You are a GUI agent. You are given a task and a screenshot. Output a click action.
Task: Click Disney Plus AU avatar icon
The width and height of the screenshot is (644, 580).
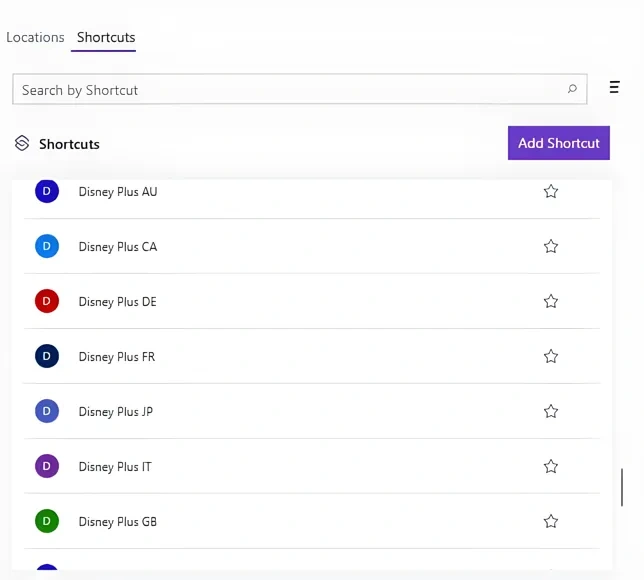47,191
